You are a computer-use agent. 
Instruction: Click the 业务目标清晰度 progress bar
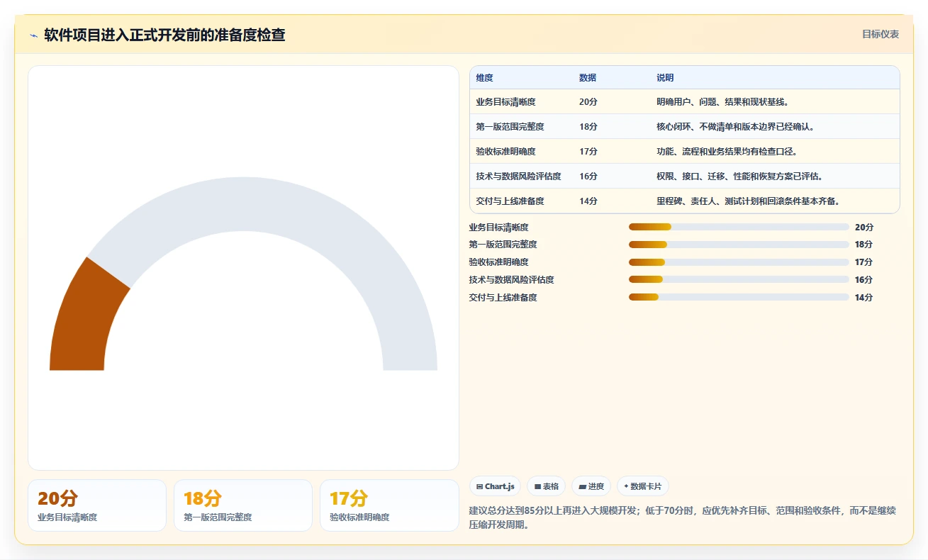(739, 227)
